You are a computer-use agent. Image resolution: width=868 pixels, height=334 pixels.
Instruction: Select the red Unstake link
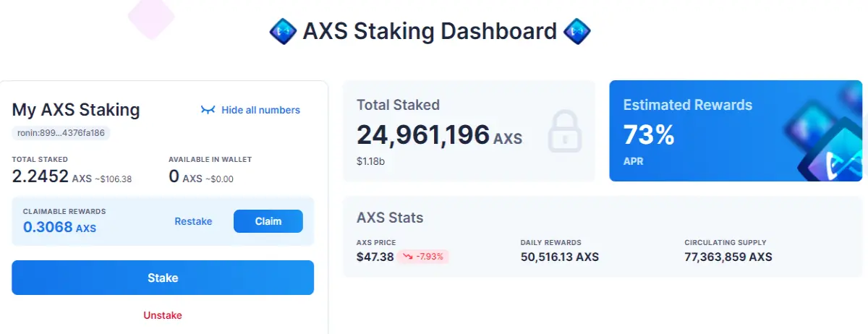click(x=163, y=315)
